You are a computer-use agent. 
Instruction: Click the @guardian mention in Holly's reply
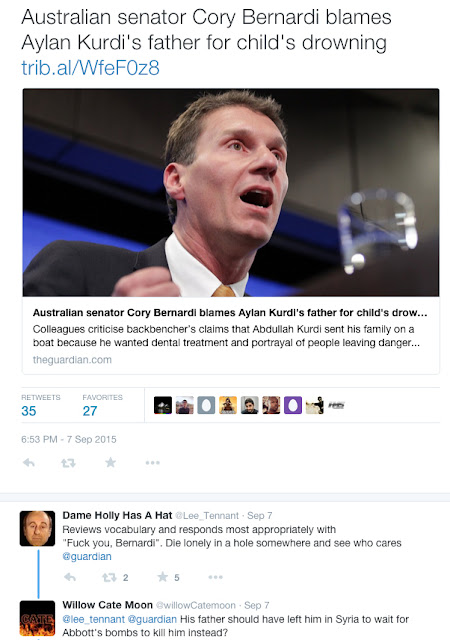[87, 556]
